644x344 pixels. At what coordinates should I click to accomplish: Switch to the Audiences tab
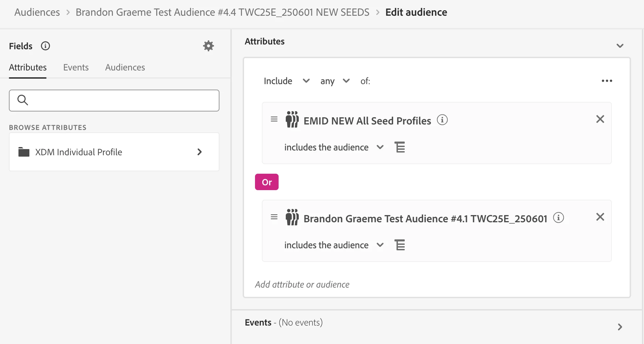pyautogui.click(x=125, y=67)
